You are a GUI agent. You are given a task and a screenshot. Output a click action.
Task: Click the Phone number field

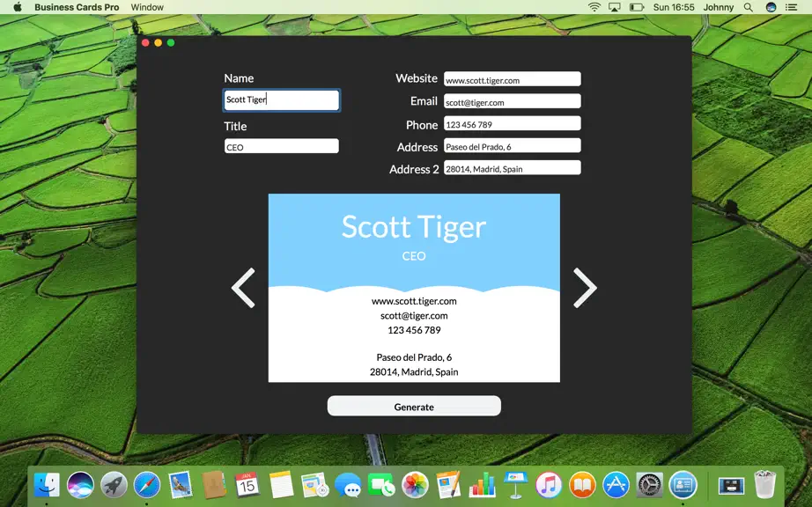click(x=513, y=123)
